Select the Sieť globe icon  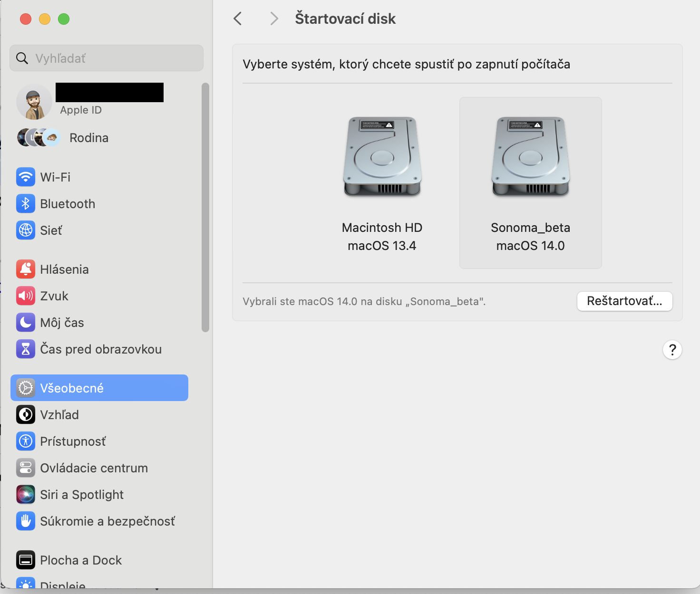tap(26, 230)
